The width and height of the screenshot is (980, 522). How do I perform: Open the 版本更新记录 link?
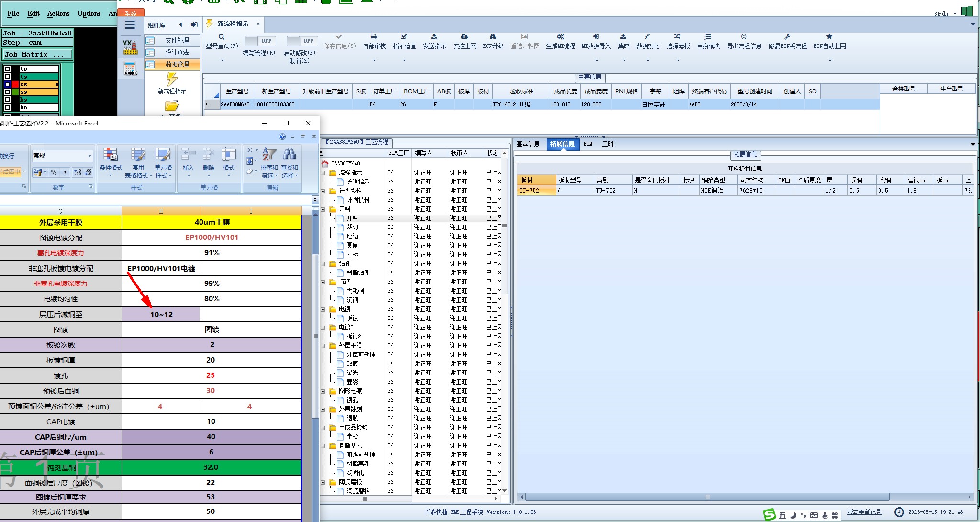pos(864,512)
